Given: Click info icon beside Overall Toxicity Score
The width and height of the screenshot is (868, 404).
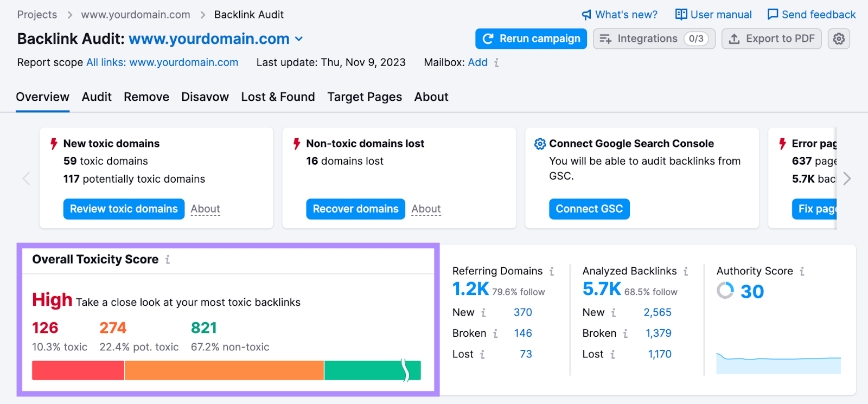Looking at the screenshot, I should [x=168, y=260].
